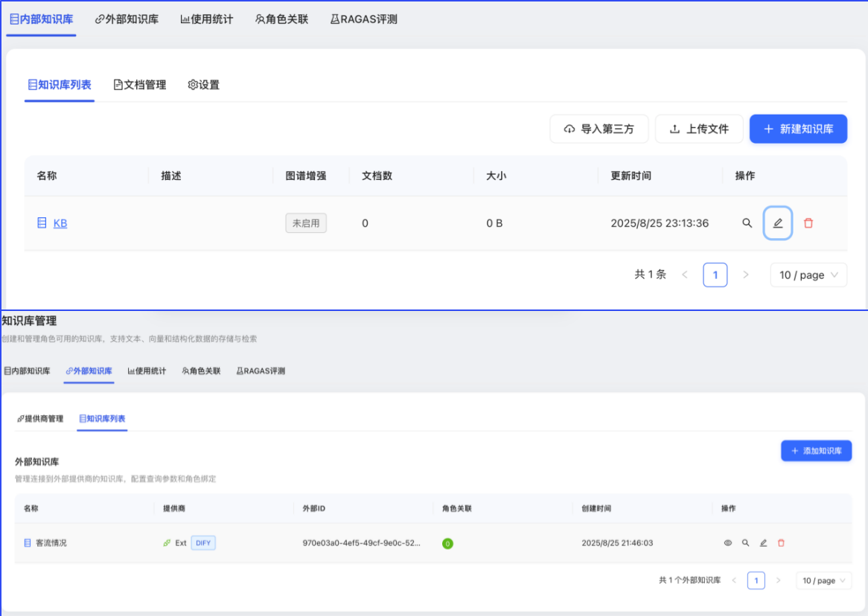Click the 上传文件 button
868x616 pixels.
click(x=699, y=129)
